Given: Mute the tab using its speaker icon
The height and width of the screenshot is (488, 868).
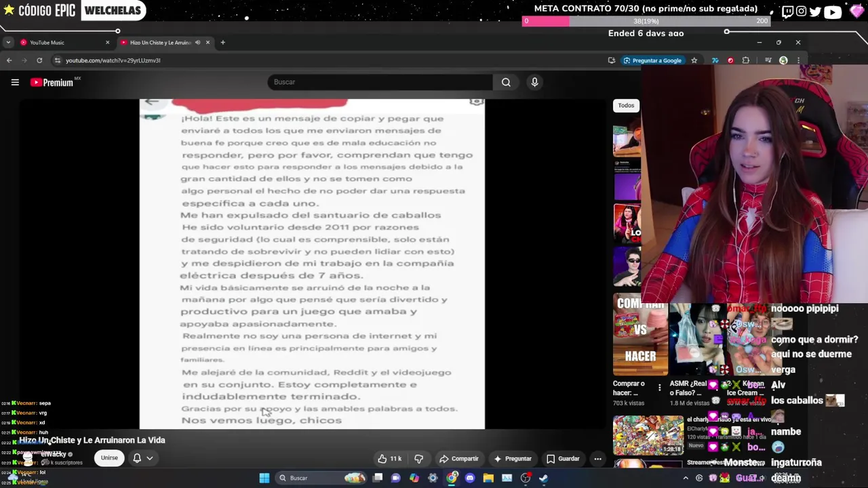Looking at the screenshot, I should pos(197,43).
